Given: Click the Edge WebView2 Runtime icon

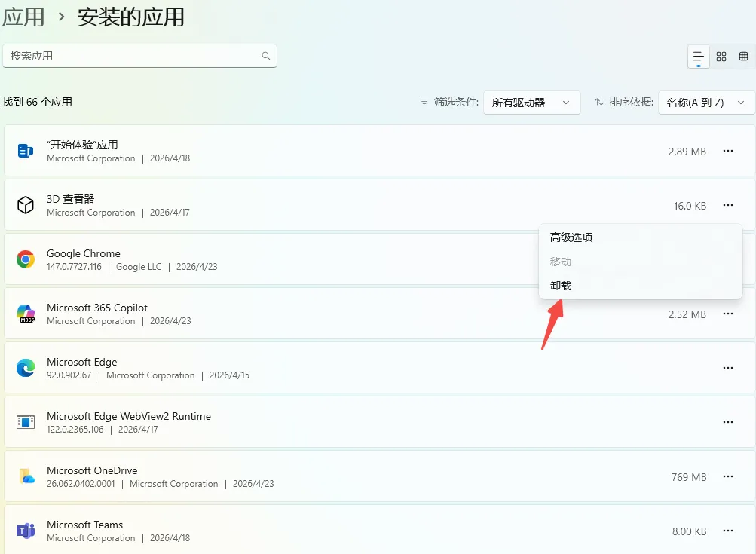Looking at the screenshot, I should click(26, 422).
